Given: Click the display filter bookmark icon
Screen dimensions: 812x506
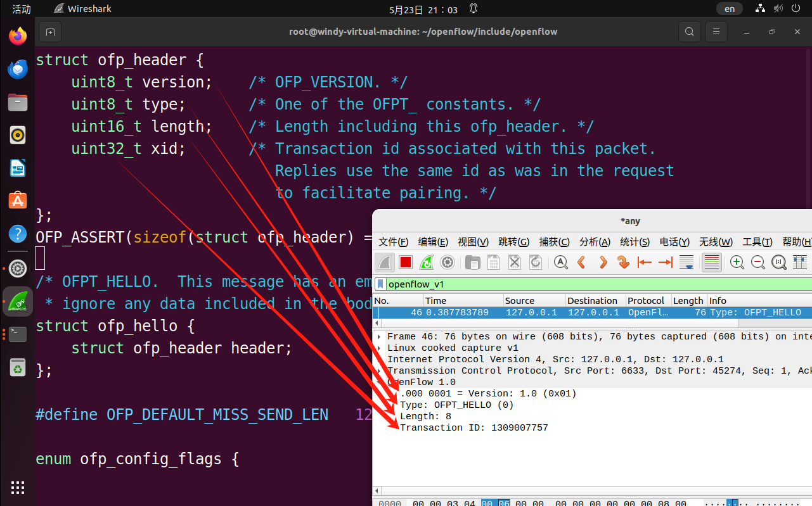Looking at the screenshot, I should click(x=380, y=284).
